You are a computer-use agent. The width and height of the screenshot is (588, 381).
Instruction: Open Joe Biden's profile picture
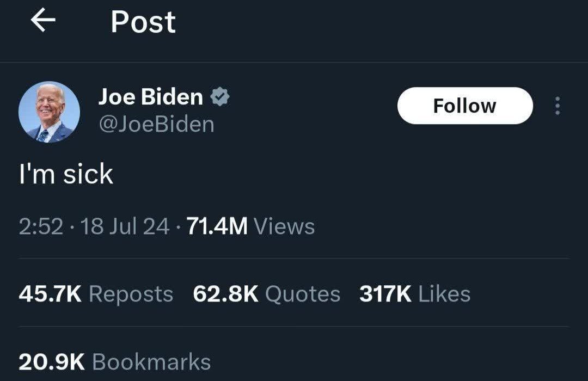(49, 112)
